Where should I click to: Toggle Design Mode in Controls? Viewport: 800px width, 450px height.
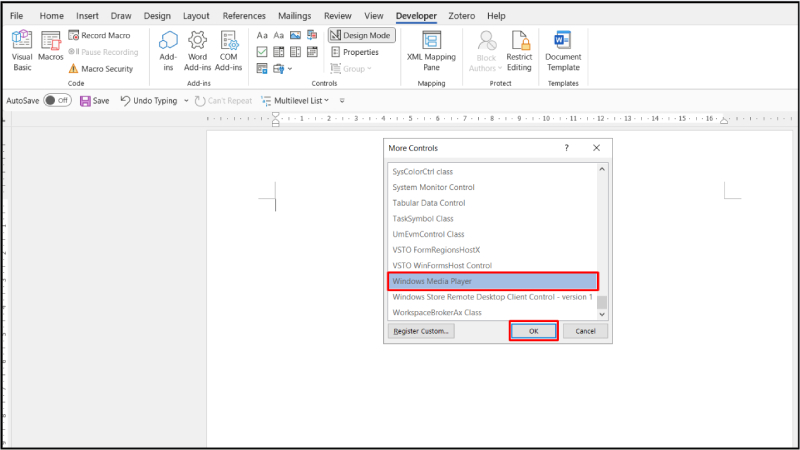coord(361,35)
